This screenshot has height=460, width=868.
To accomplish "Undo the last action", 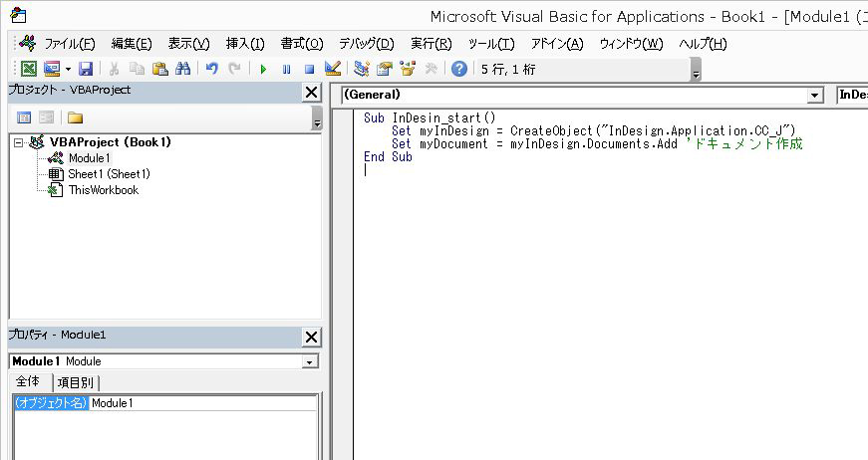I will (x=211, y=69).
